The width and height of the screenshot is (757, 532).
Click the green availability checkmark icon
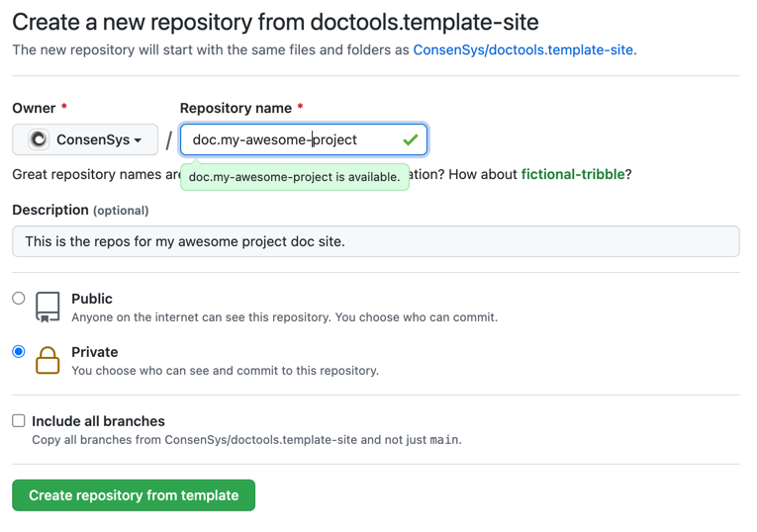pyautogui.click(x=410, y=139)
